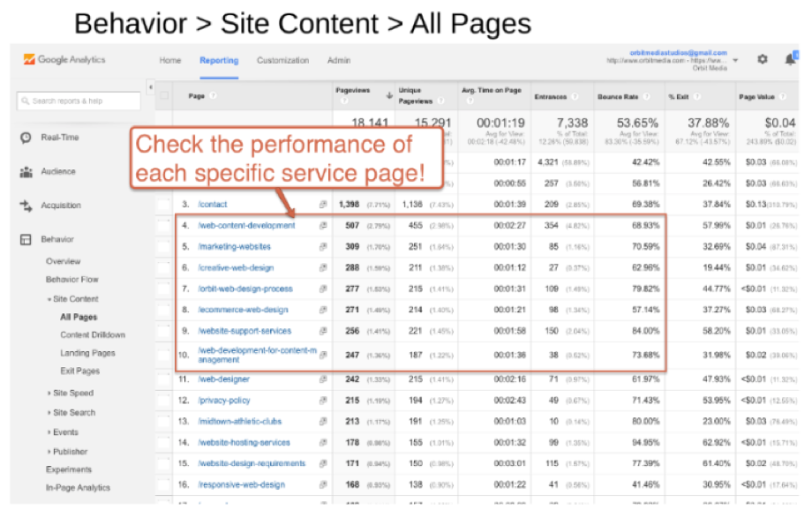Open the /marketing-websites page link
The height and width of the screenshot is (510, 812).
[x=234, y=247]
